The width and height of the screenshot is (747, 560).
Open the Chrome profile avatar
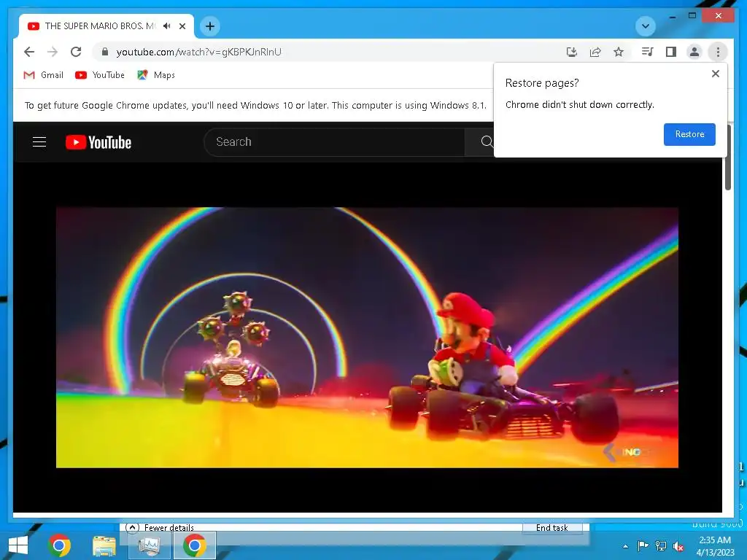click(x=694, y=52)
